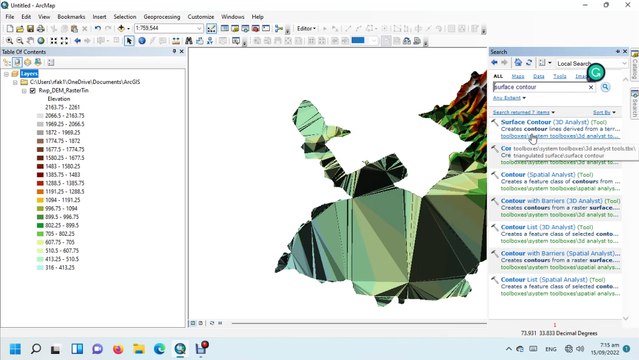This screenshot has height=360, width=639.
Task: Undo the last action
Action: pyautogui.click(x=98, y=29)
